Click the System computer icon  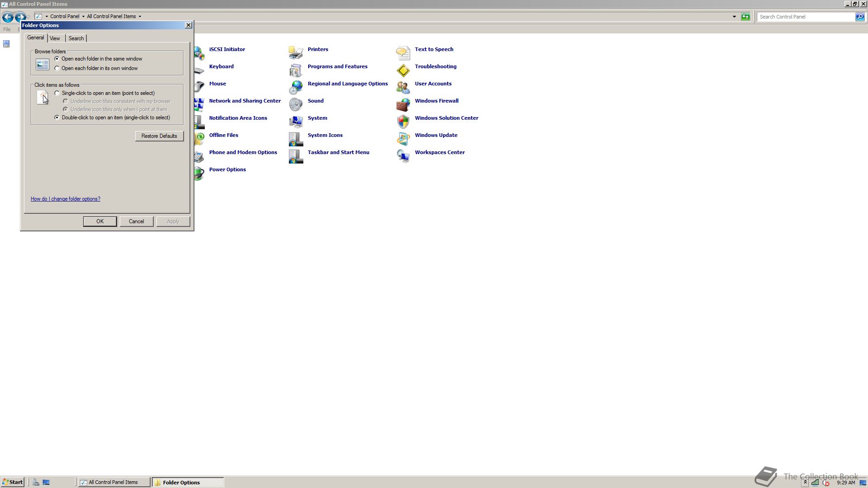click(296, 122)
